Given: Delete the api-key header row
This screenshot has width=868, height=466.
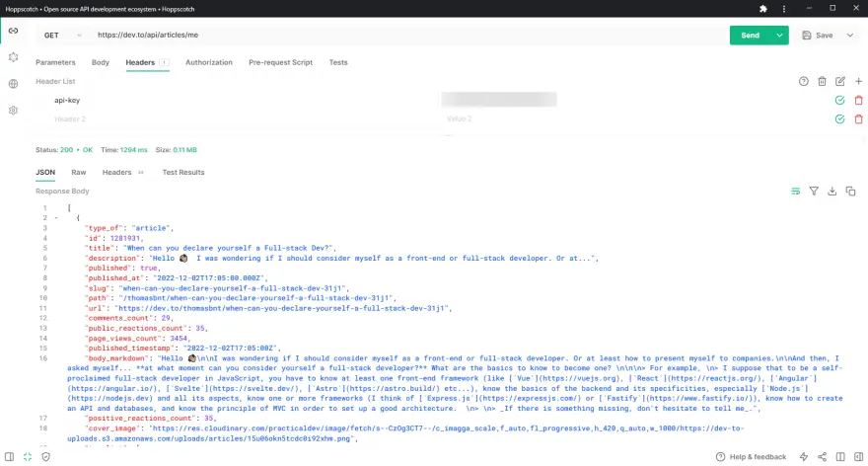Looking at the screenshot, I should pos(858,100).
